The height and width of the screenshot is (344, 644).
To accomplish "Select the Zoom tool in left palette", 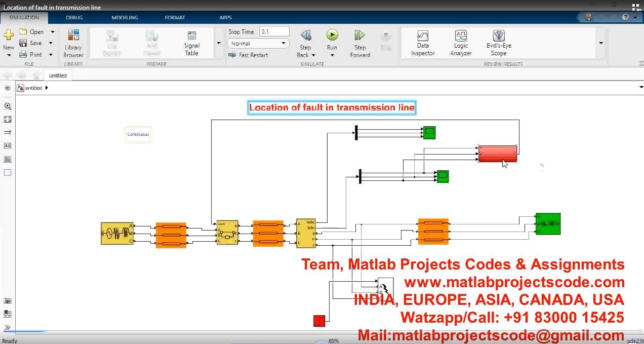I will 8,106.
